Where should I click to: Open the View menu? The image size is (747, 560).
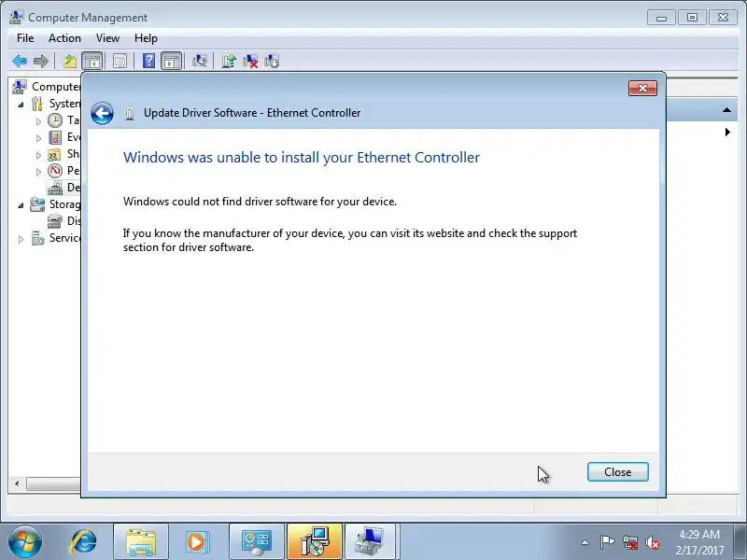[107, 38]
